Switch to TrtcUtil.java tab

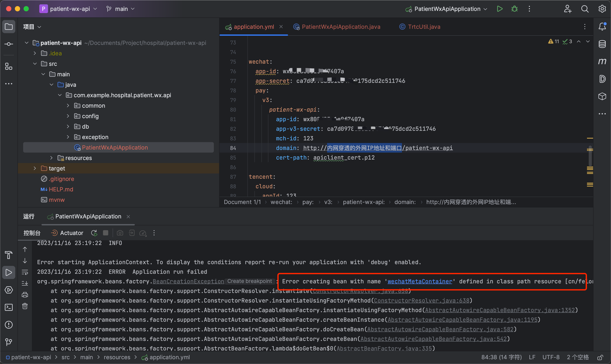pos(420,27)
